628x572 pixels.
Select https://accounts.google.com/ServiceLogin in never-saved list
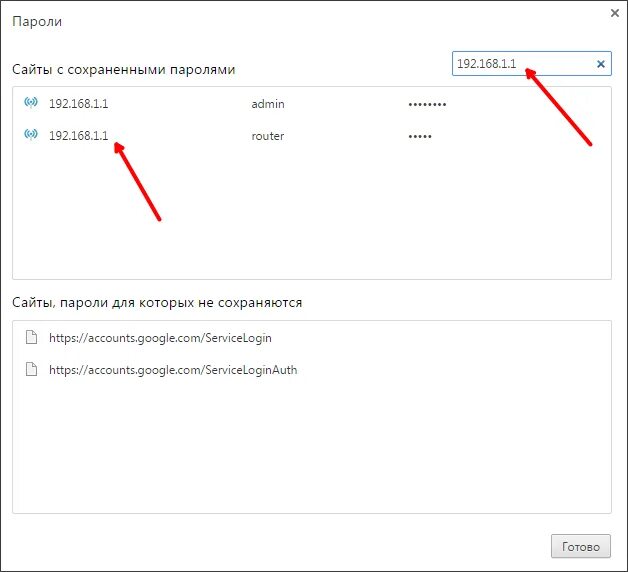[160, 338]
